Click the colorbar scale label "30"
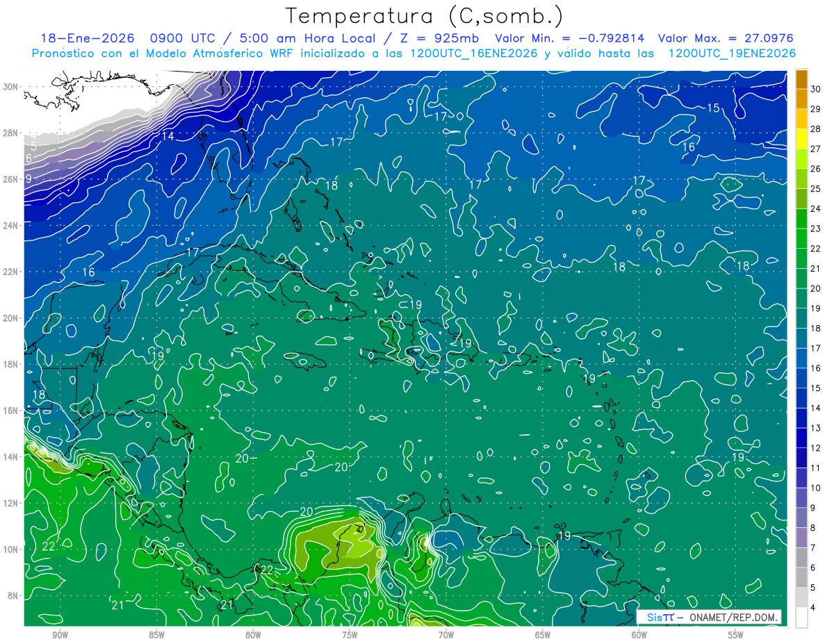This screenshot has height=644, width=834. tap(816, 90)
